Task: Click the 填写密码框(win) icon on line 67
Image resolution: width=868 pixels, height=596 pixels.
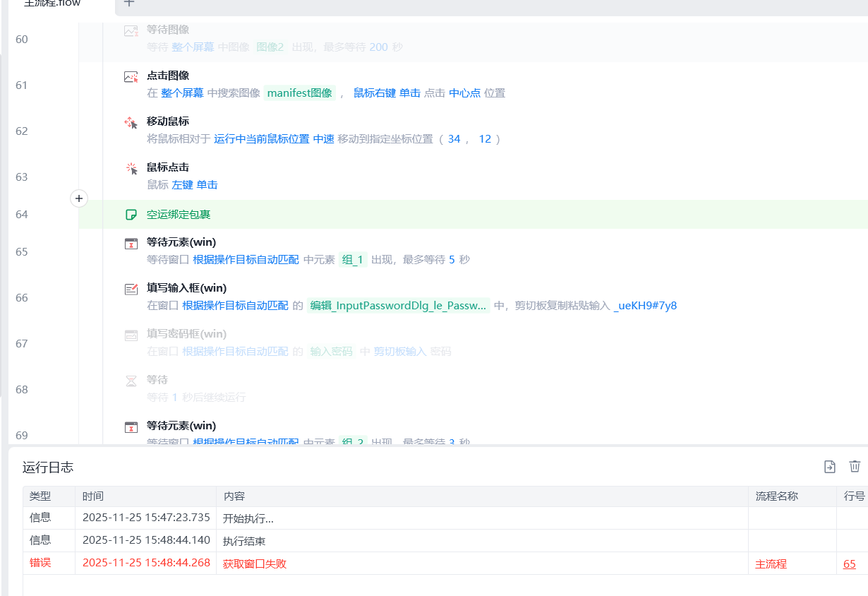Action: 131,335
